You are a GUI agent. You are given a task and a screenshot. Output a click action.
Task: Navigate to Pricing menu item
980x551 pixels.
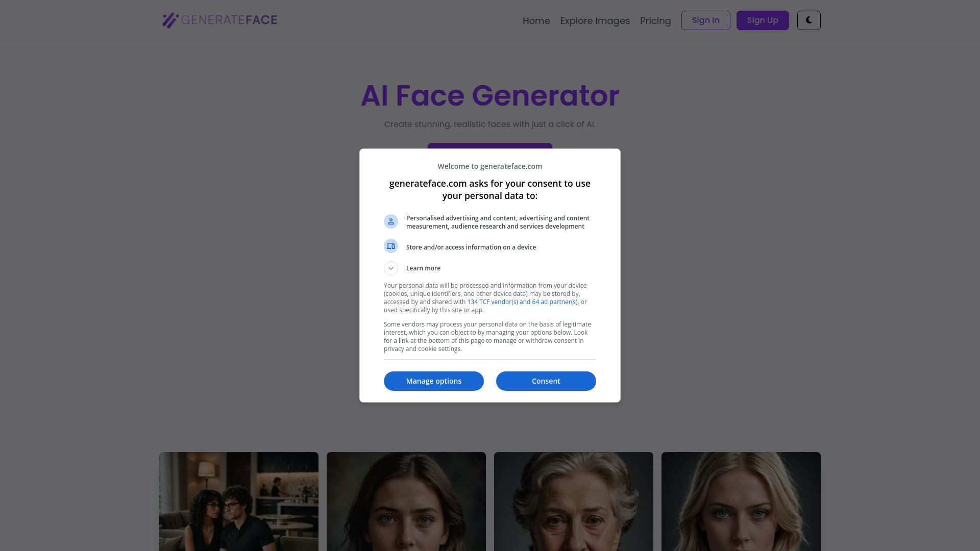tap(655, 20)
